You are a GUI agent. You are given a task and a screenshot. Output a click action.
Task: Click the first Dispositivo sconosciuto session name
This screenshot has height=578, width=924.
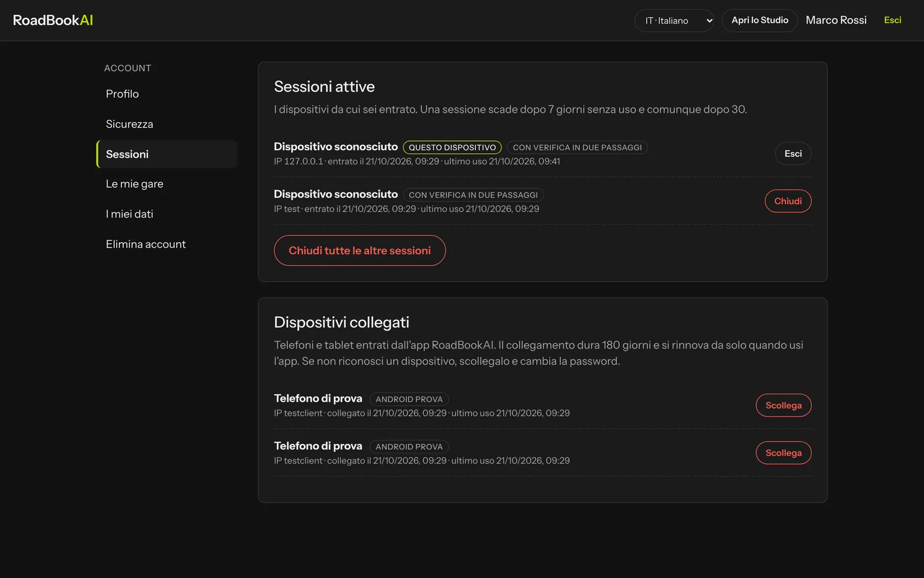coord(336,146)
